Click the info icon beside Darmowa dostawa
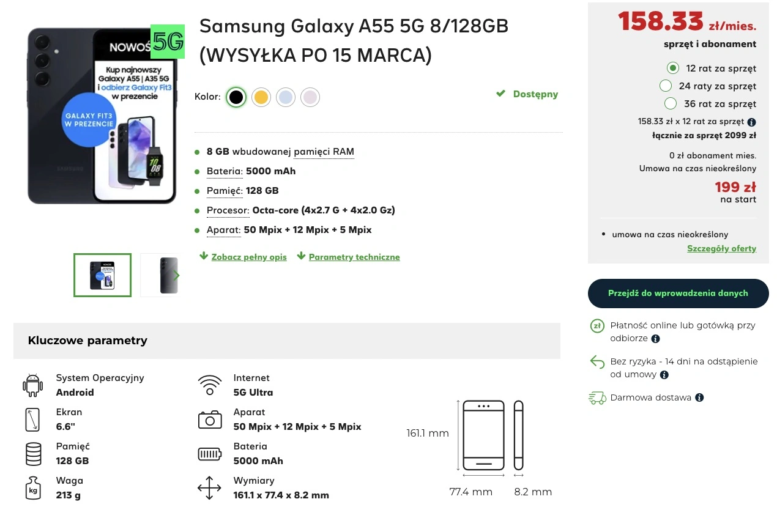This screenshot has width=777, height=532. (x=699, y=397)
